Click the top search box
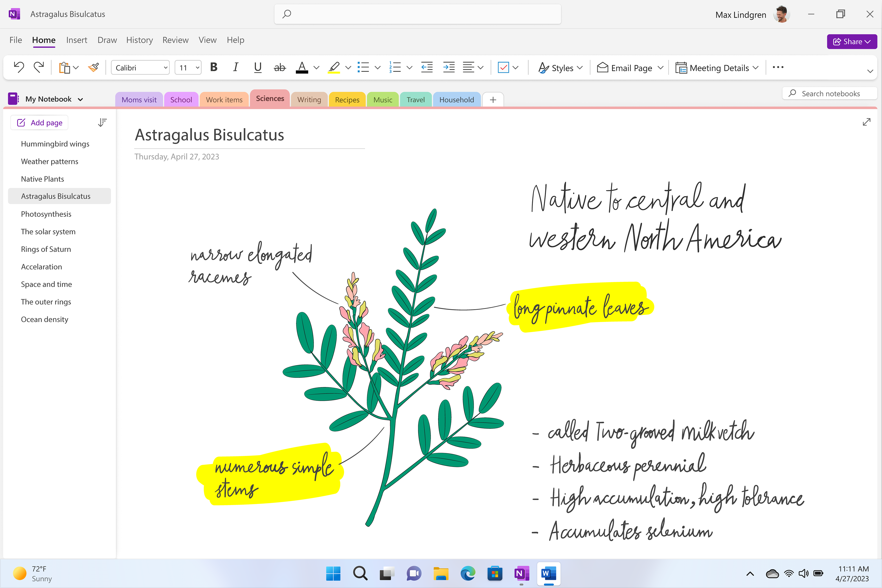Screen dimensions: 882x588 tap(417, 14)
